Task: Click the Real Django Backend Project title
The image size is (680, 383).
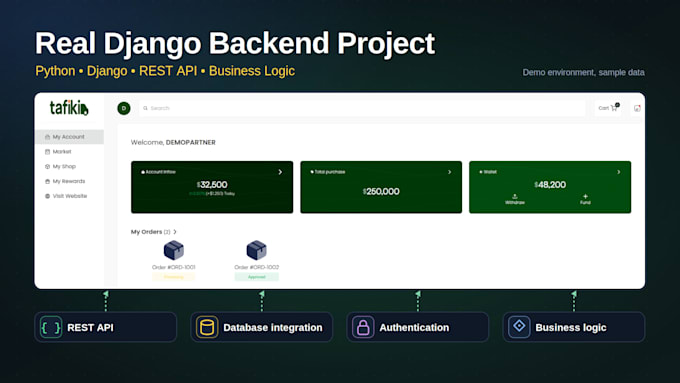Action: point(235,43)
